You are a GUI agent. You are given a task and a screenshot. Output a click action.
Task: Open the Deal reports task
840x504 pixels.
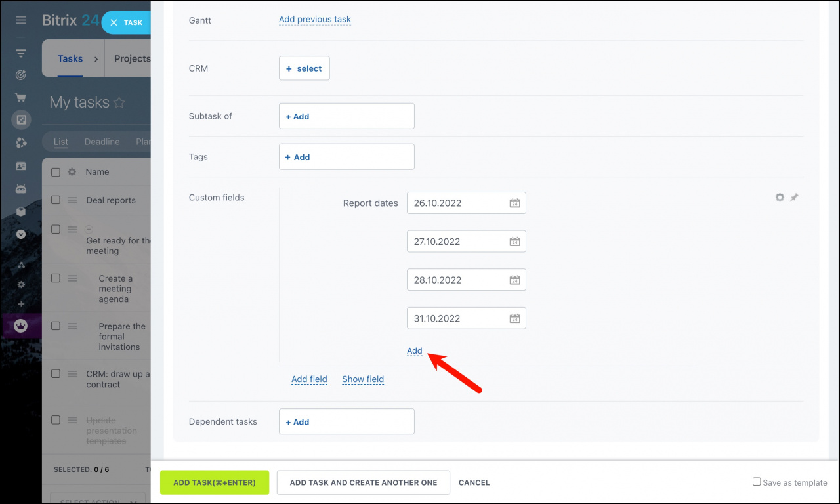pos(111,200)
